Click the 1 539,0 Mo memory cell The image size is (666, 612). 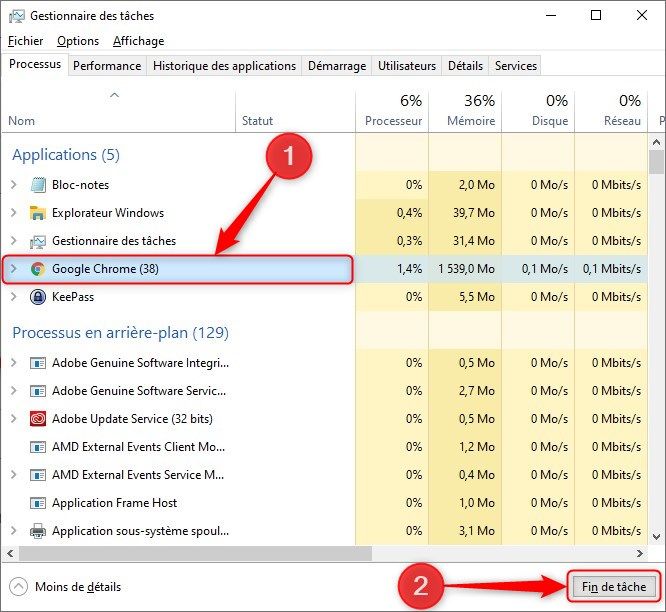point(466,269)
